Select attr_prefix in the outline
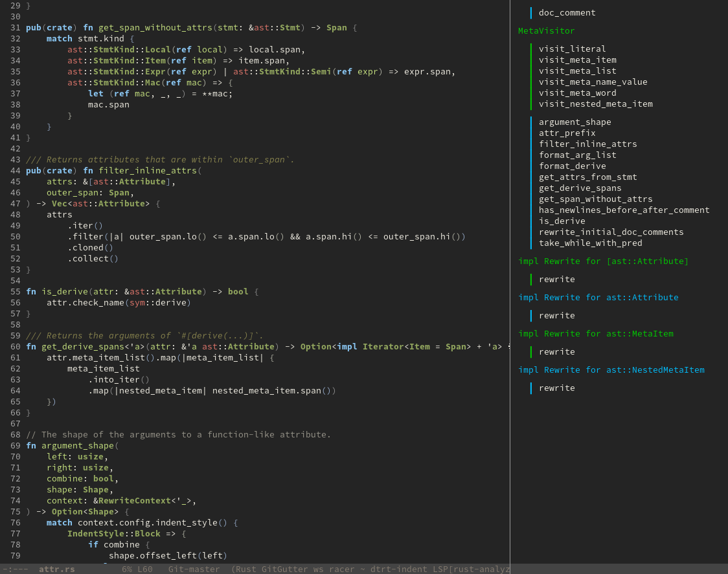 [567, 133]
